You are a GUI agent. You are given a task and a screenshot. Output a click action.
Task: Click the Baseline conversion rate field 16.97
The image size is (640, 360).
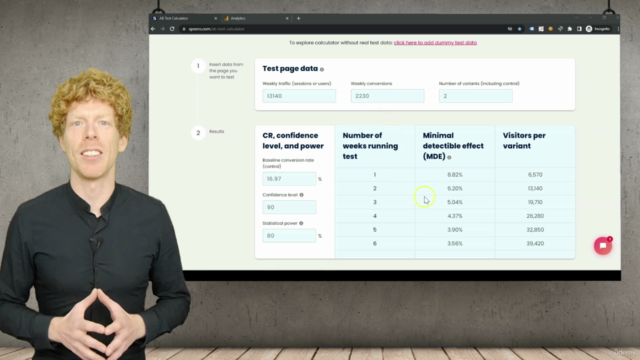289,179
